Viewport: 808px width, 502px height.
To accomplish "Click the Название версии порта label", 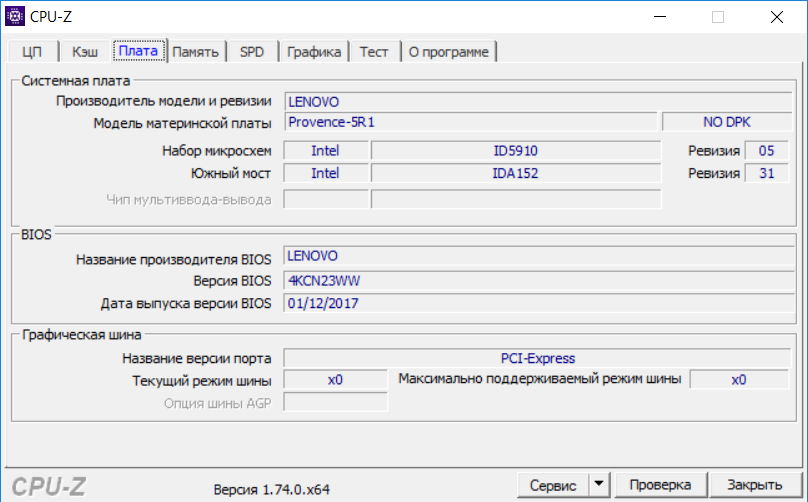I will coord(197,359).
